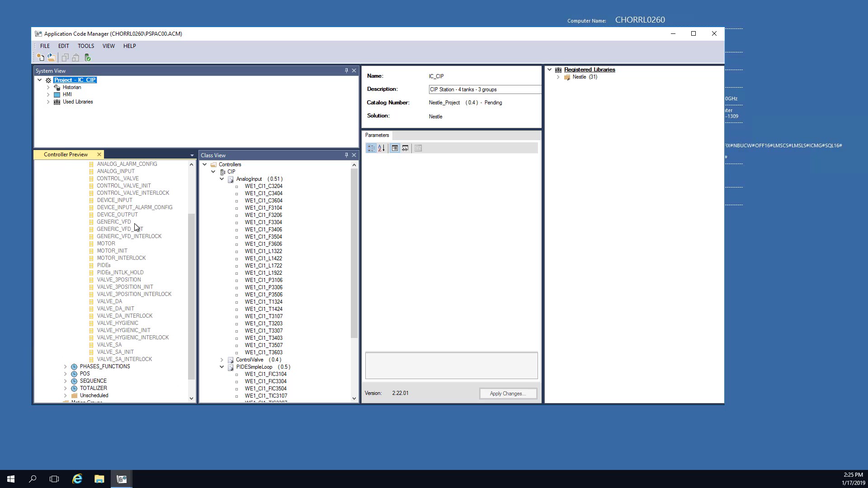
Task: Pin the Class View panel
Action: 346,155
